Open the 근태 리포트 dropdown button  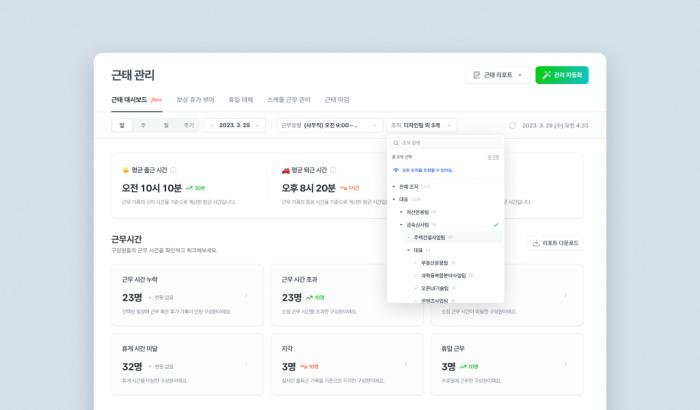point(498,75)
